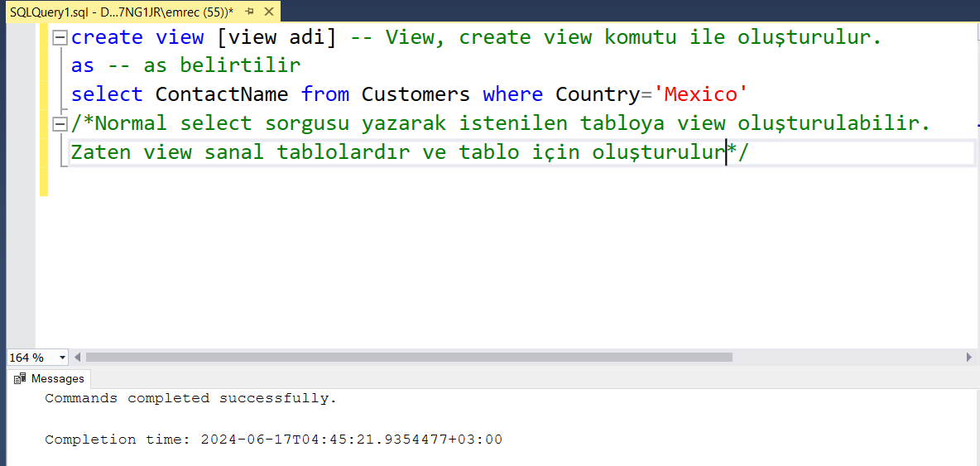This screenshot has width=980, height=466.
Task: Click the [view adi] view name
Action: 277,37
